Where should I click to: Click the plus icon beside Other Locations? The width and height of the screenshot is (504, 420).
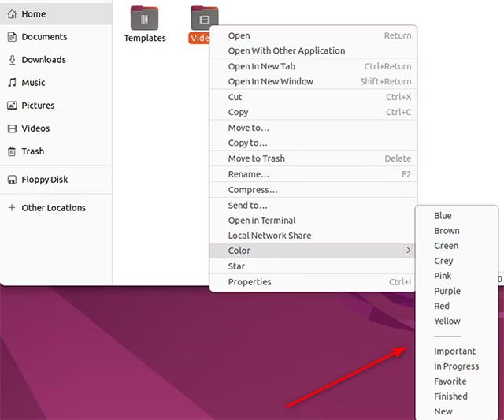click(12, 208)
